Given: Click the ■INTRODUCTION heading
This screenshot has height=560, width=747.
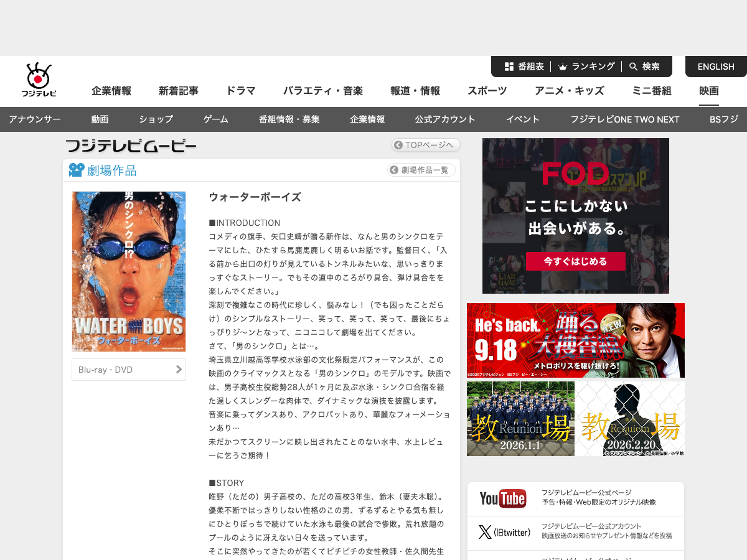Looking at the screenshot, I should (245, 223).
